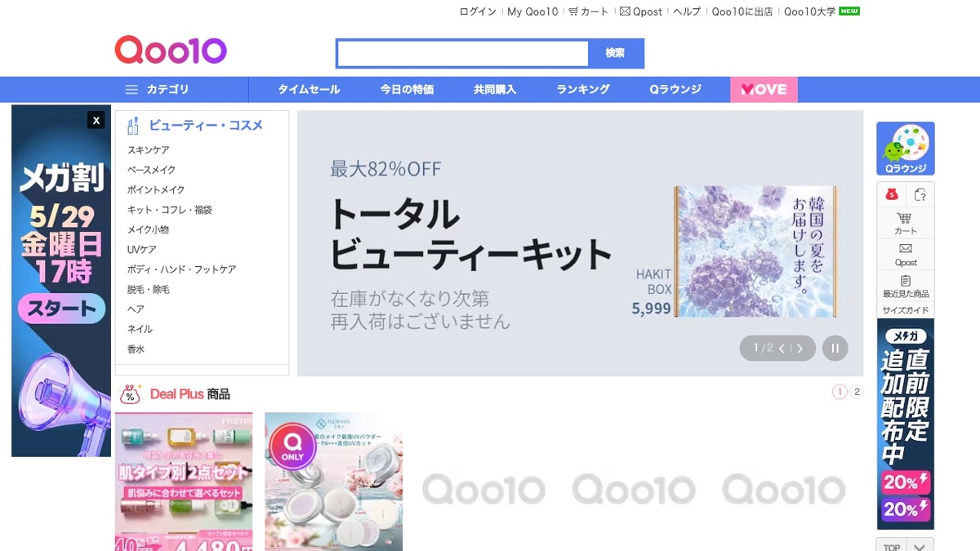Select ボディ・ハンド・フットケア category
This screenshot has width=980, height=551.
coord(181,269)
